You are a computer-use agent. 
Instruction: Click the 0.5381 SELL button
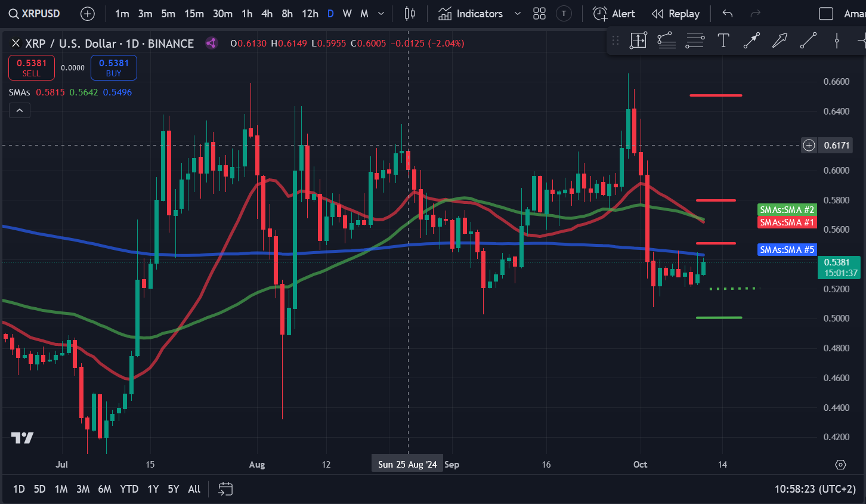(32, 67)
